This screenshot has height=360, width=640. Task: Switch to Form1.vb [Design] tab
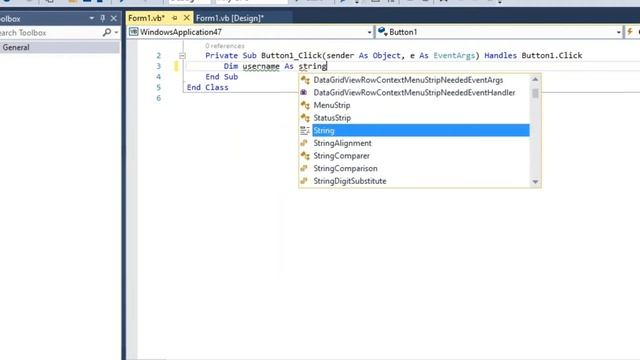point(230,18)
